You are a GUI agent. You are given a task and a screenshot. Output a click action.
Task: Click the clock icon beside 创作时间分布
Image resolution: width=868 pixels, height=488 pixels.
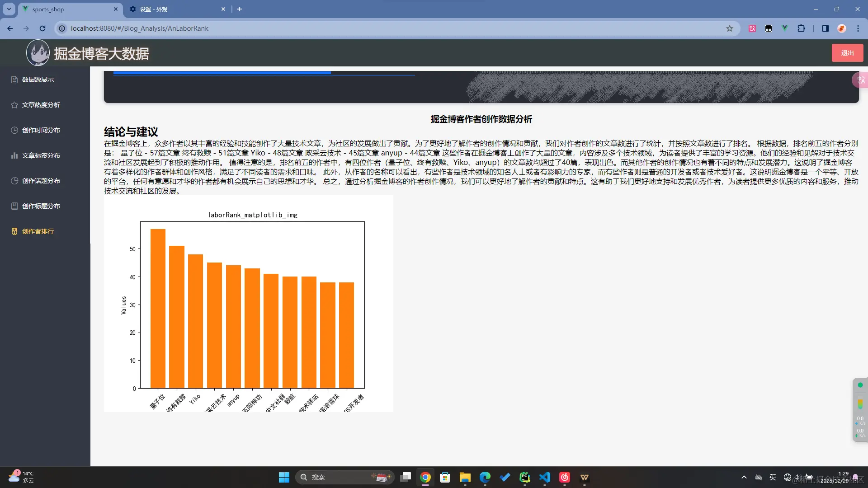[x=14, y=130]
